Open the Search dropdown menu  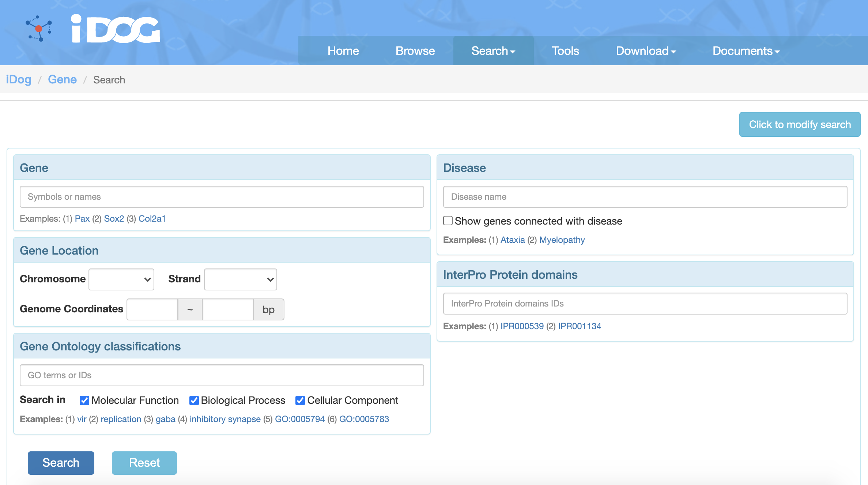[x=493, y=51]
